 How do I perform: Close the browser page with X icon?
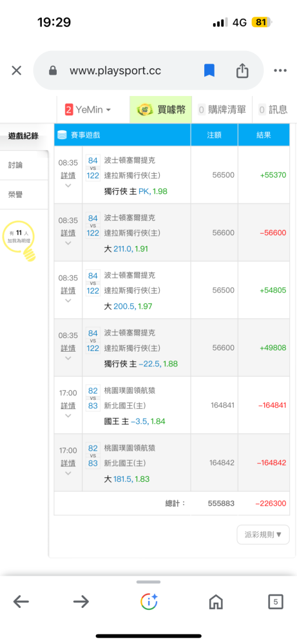(17, 71)
